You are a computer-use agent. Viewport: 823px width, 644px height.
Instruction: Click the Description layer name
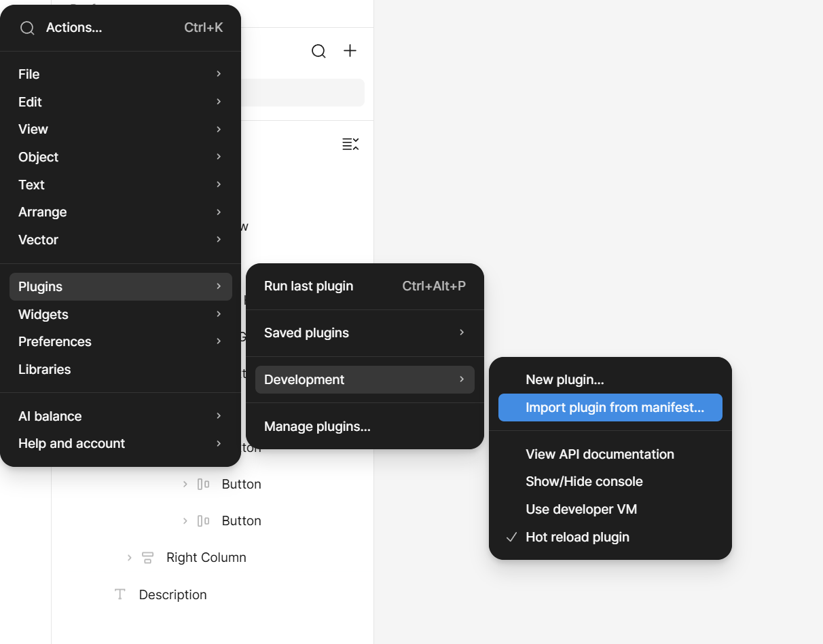172,594
